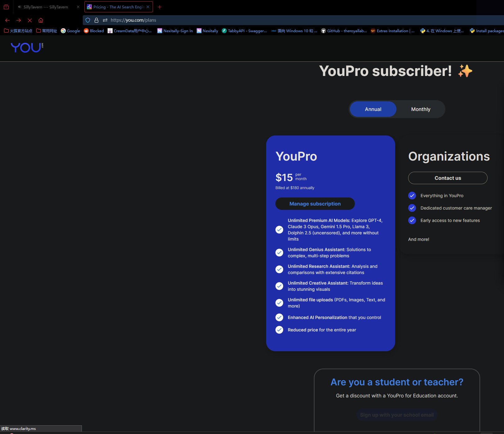Image resolution: width=504 pixels, height=434 pixels.
Task: Expand the 火狐官方站点 bookmarks folder
Action: click(18, 31)
